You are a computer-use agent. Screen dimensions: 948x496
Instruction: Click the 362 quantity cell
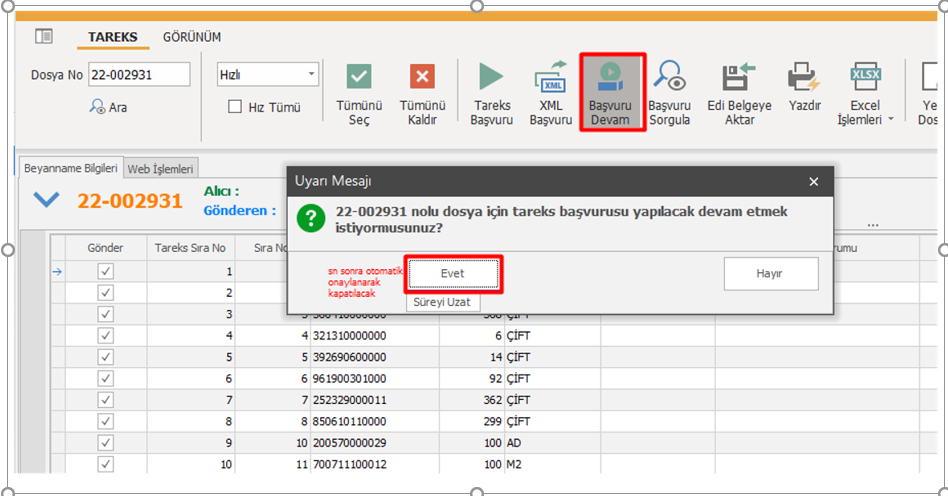click(472, 400)
